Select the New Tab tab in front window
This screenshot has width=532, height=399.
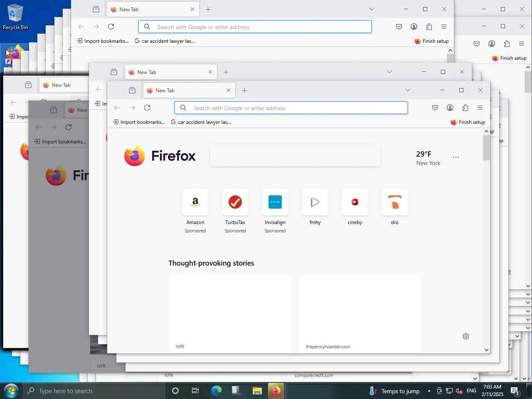click(x=189, y=90)
